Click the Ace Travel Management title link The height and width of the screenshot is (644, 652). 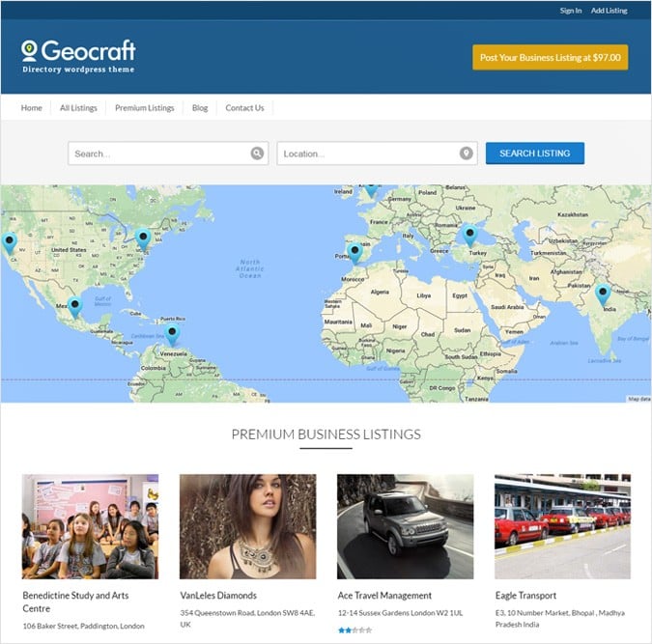pyautogui.click(x=384, y=596)
